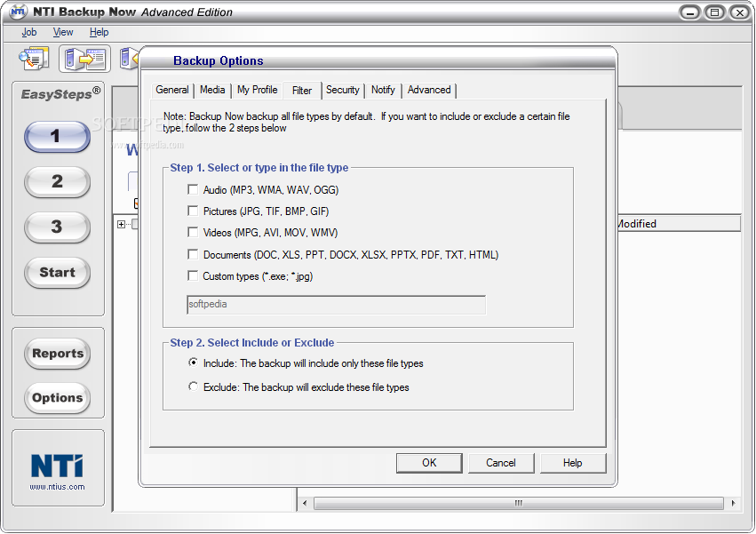This screenshot has width=756, height=534.
Task: Click the horizontal scrollbar thumb
Action: [x=518, y=504]
